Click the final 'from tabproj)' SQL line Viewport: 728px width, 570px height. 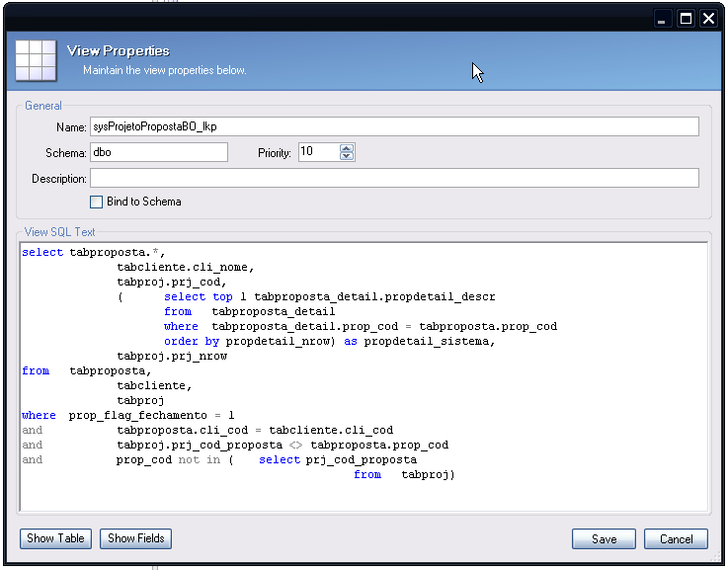tap(403, 475)
